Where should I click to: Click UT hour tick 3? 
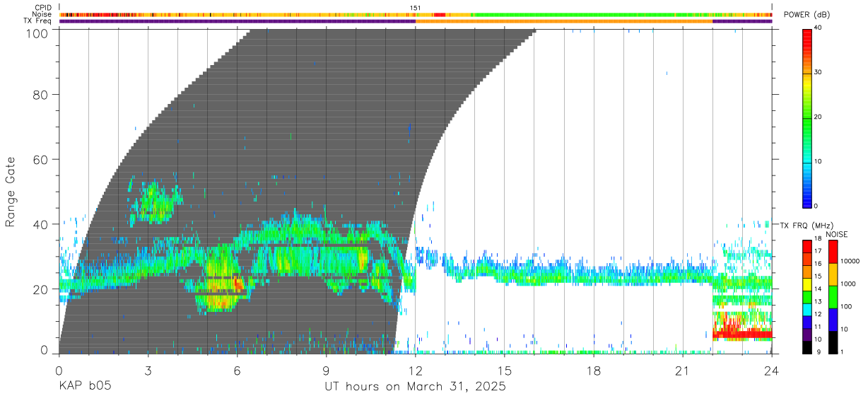148,371
